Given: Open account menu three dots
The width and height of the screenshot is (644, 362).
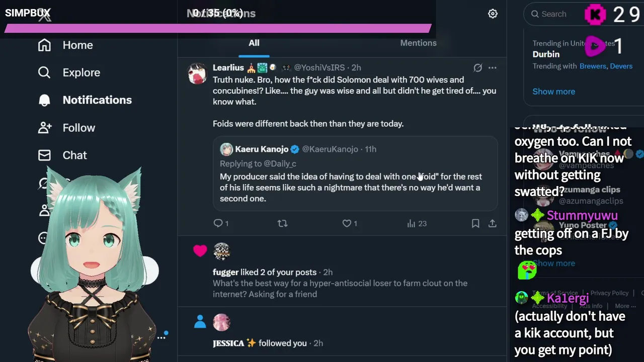Looking at the screenshot, I should point(162,337).
